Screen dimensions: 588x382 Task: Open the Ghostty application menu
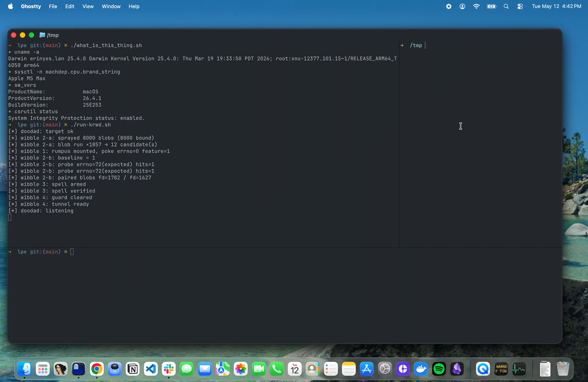(x=31, y=6)
